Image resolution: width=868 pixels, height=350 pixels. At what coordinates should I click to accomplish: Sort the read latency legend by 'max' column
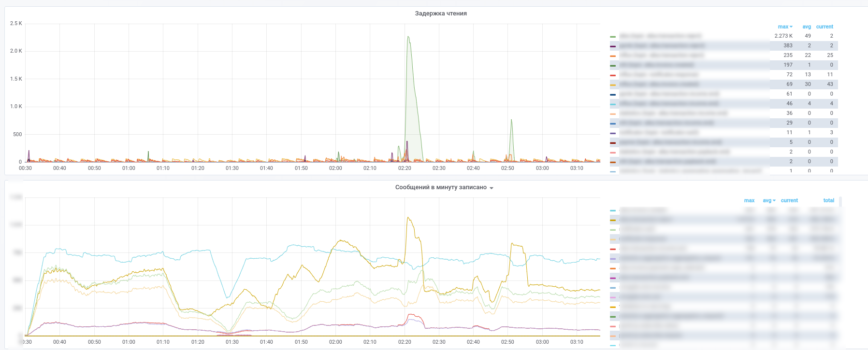point(783,27)
